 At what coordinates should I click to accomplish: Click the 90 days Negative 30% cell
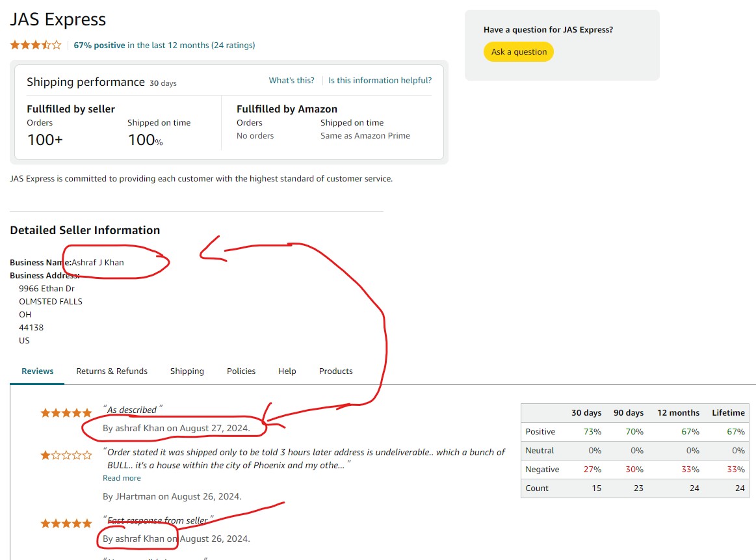tap(634, 470)
